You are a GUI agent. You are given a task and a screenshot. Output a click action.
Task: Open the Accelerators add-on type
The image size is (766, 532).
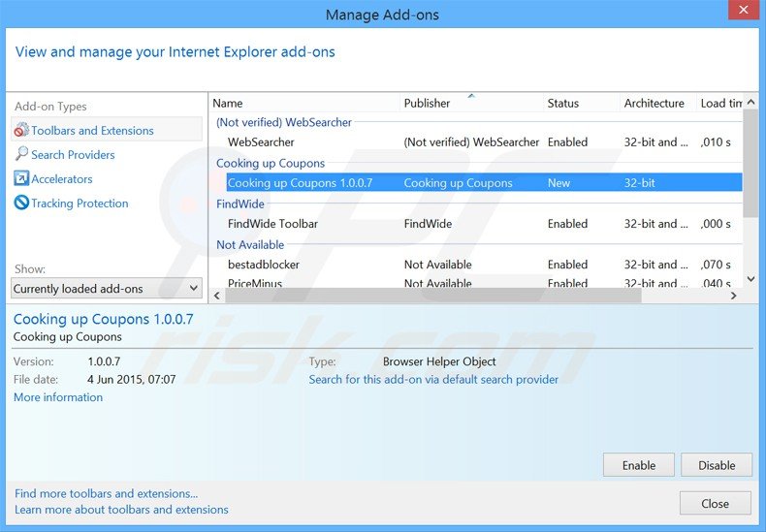(61, 179)
